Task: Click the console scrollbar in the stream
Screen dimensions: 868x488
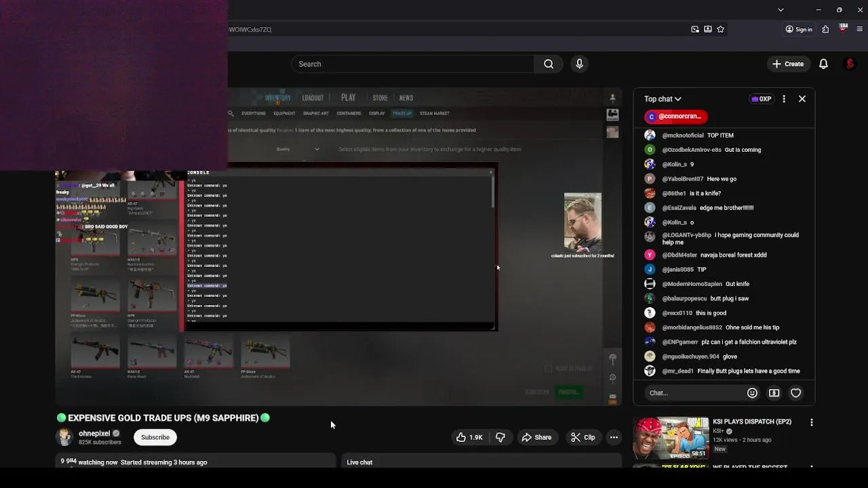Action: (x=494, y=193)
